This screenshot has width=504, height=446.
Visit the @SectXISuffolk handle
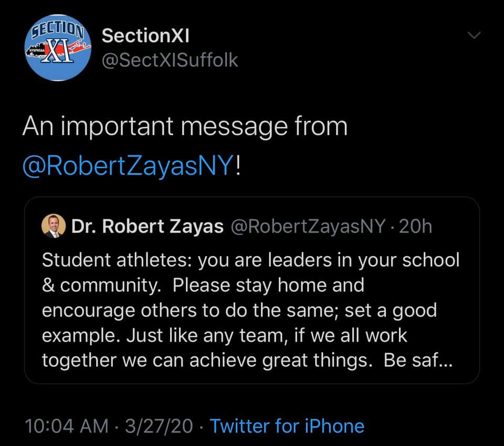point(170,60)
